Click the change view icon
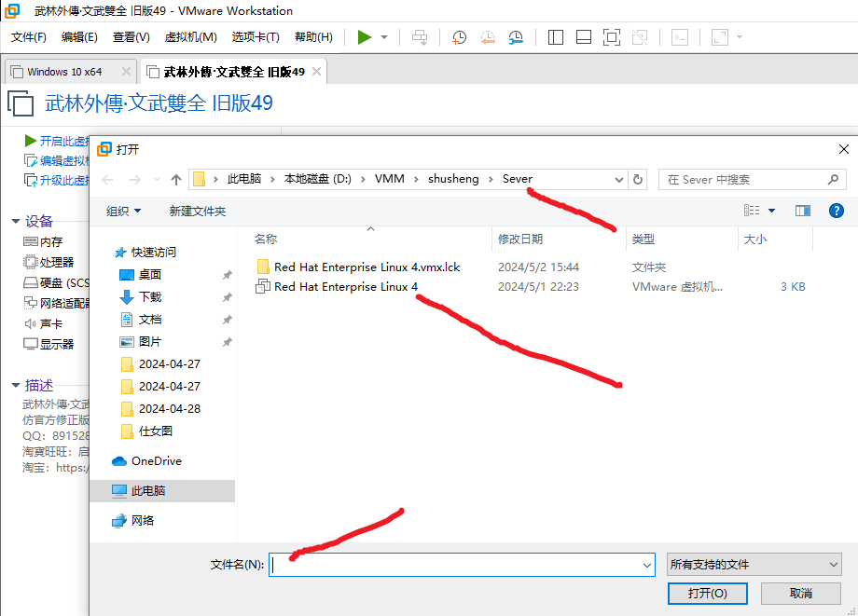 (752, 211)
